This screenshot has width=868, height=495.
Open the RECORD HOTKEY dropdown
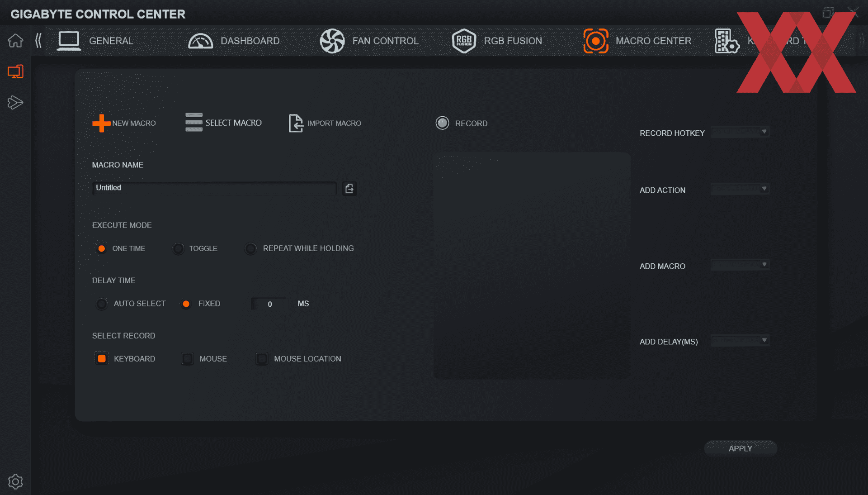[740, 132]
